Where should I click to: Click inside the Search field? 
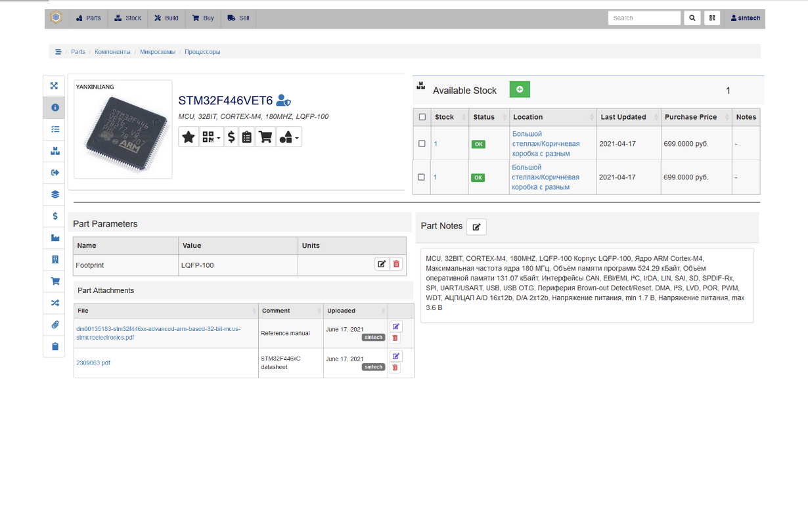644,18
